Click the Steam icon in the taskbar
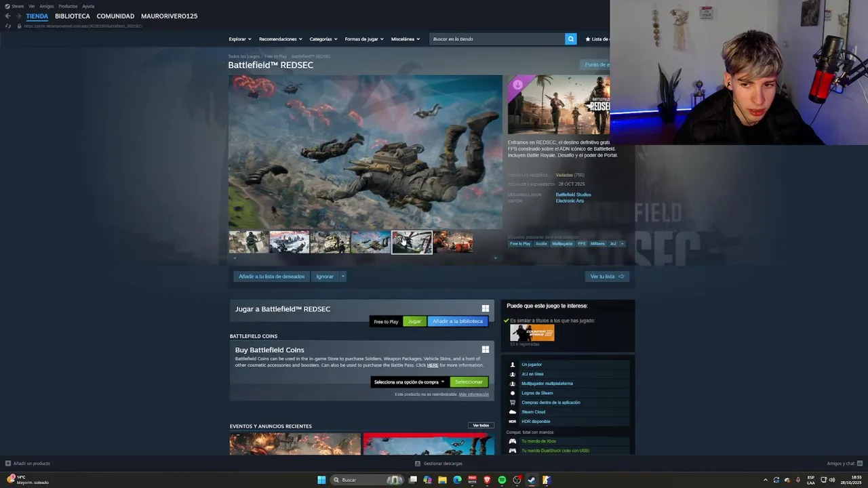Viewport: 868px width, 488px height. point(532,480)
